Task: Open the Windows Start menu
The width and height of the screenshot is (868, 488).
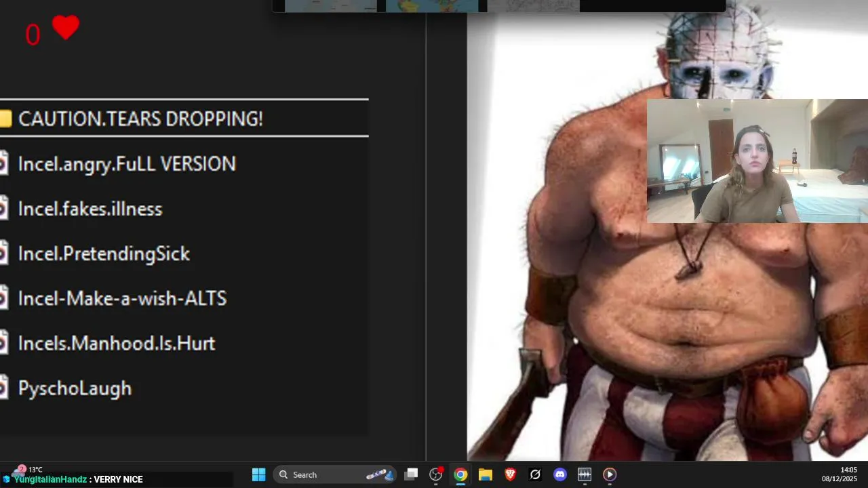Action: [258, 474]
